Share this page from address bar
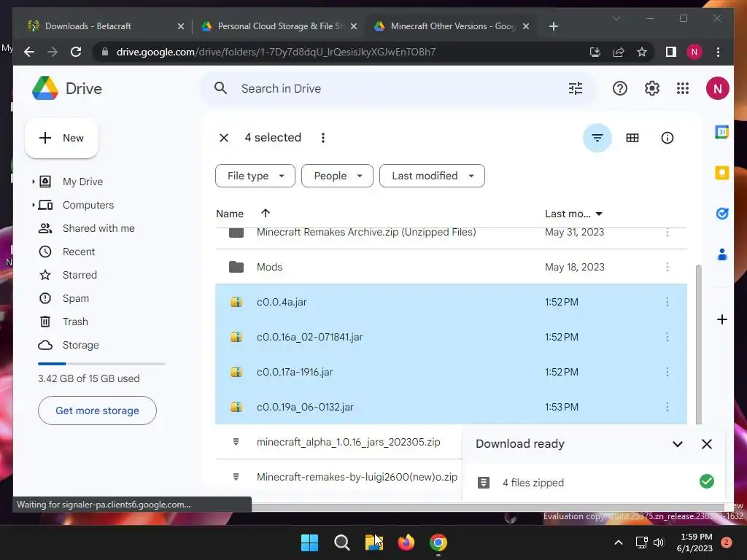 coord(619,52)
